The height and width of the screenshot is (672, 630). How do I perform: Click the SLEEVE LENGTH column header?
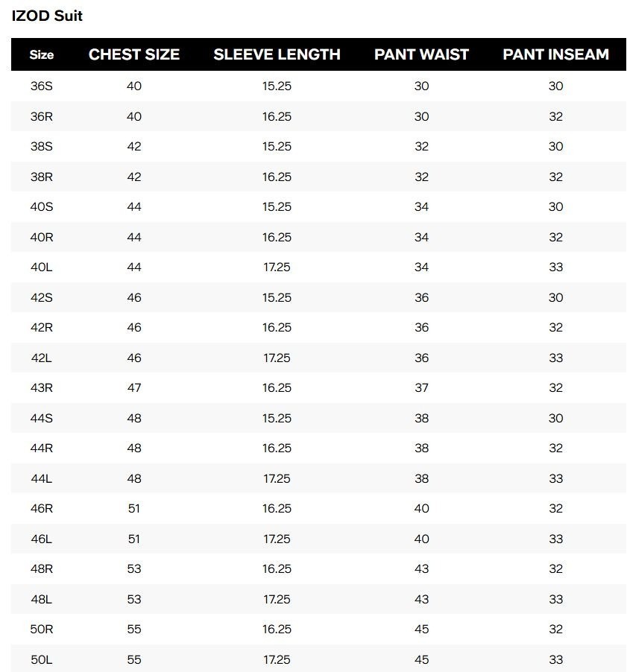(x=277, y=54)
